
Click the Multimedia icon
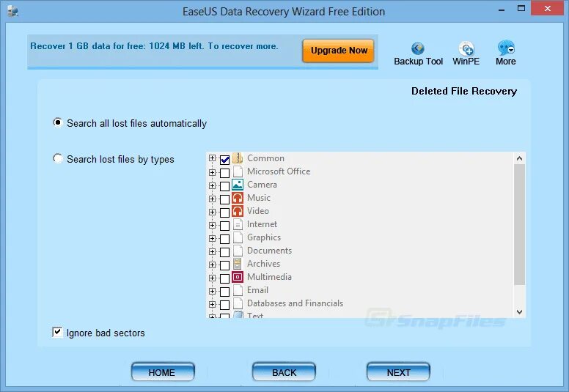(x=238, y=277)
